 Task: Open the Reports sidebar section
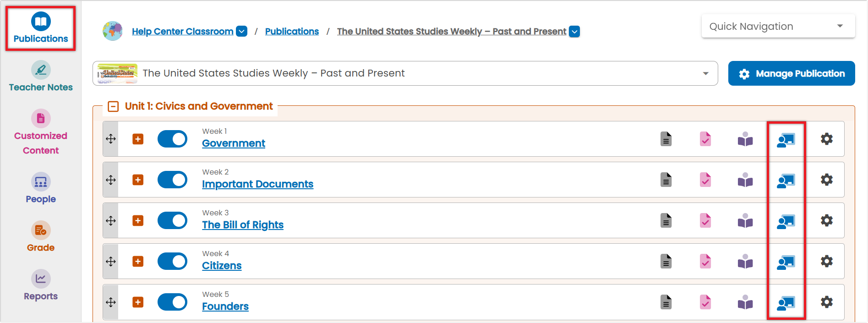41,286
